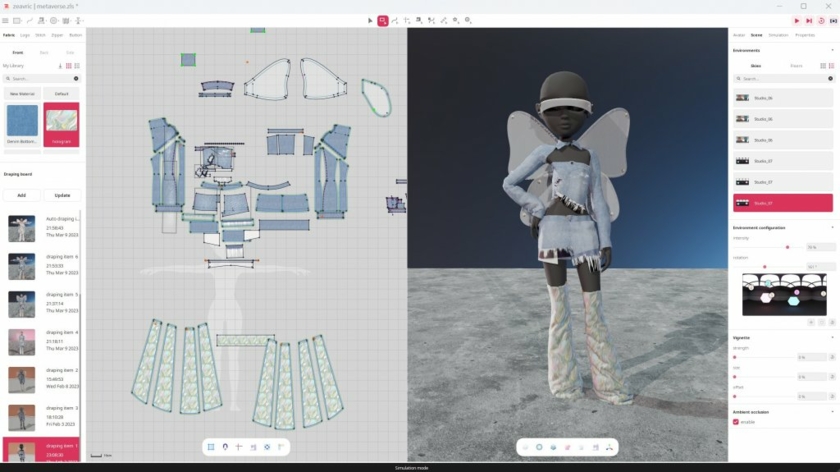840x472 pixels.
Task: Click the step-forward simulation icon
Action: [808, 20]
